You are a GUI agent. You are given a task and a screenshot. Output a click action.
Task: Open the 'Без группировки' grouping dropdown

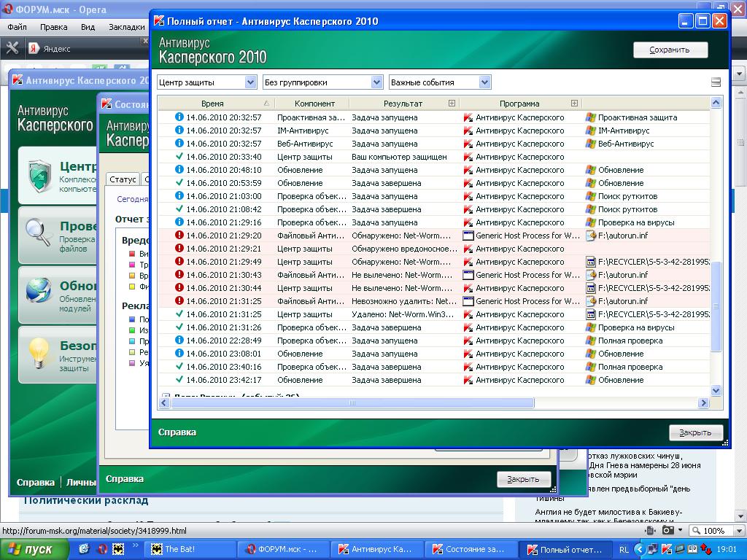pos(322,82)
